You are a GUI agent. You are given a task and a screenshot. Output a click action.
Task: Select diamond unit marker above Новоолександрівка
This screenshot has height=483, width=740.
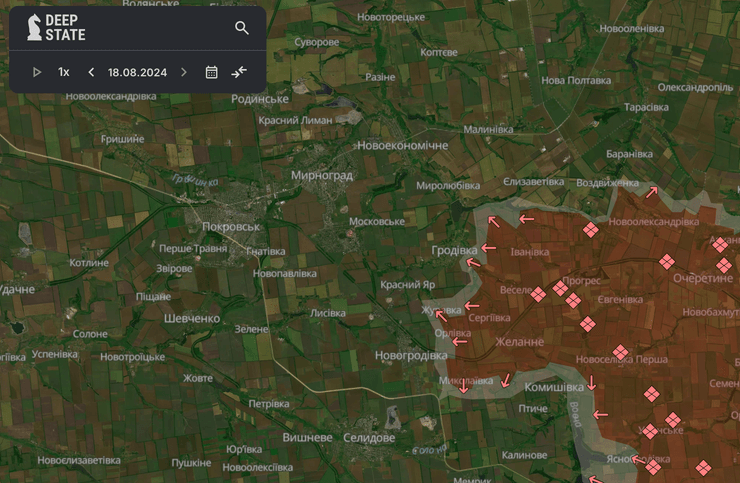tap(590, 230)
